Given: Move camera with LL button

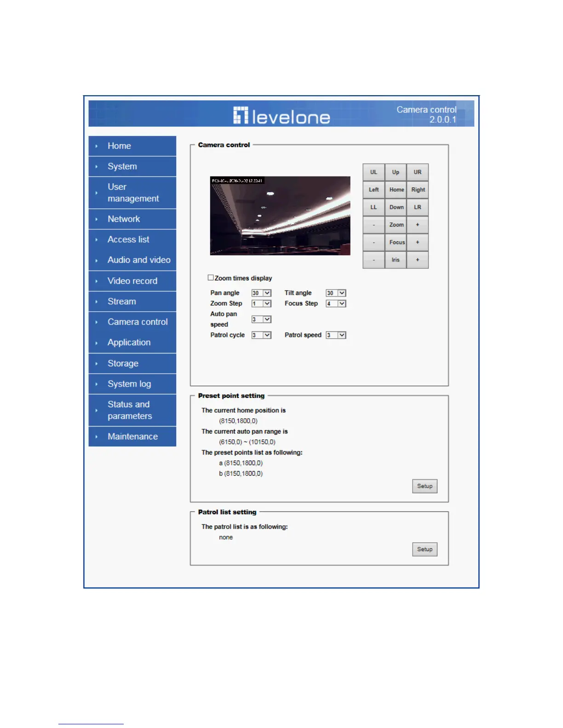Looking at the screenshot, I should coord(373,207).
